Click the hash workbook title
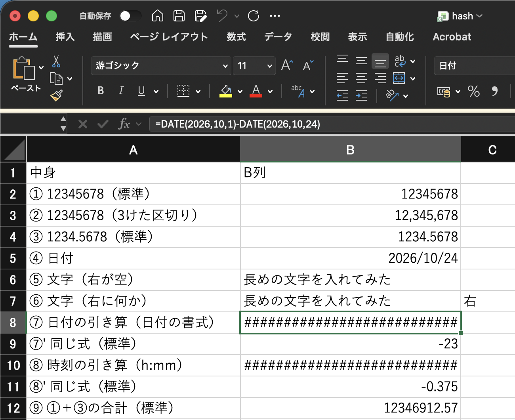Viewport: 515px width, 420px height. (462, 16)
